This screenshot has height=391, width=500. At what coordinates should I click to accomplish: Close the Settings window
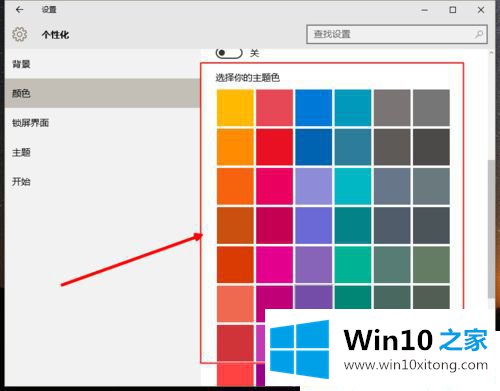(481, 10)
